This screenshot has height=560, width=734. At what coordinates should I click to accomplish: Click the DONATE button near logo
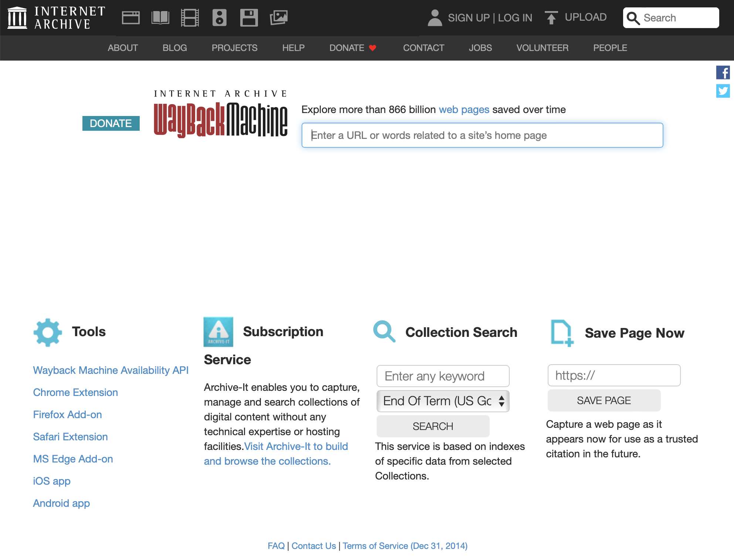111,123
